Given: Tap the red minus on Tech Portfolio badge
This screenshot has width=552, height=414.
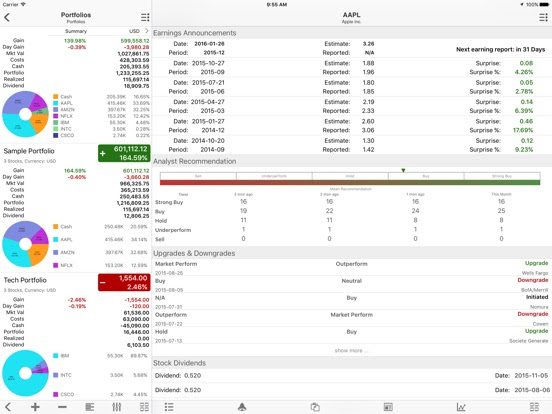Looking at the screenshot, I should (103, 283).
